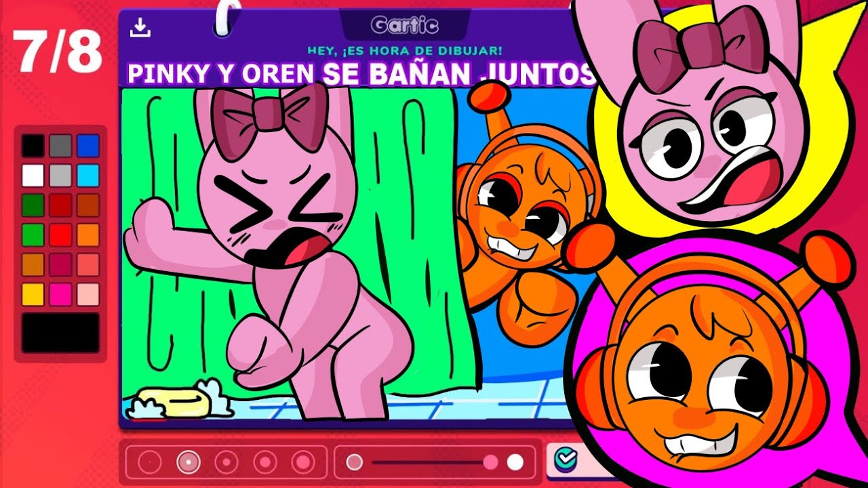Click the 7/8 round counter

click(58, 51)
